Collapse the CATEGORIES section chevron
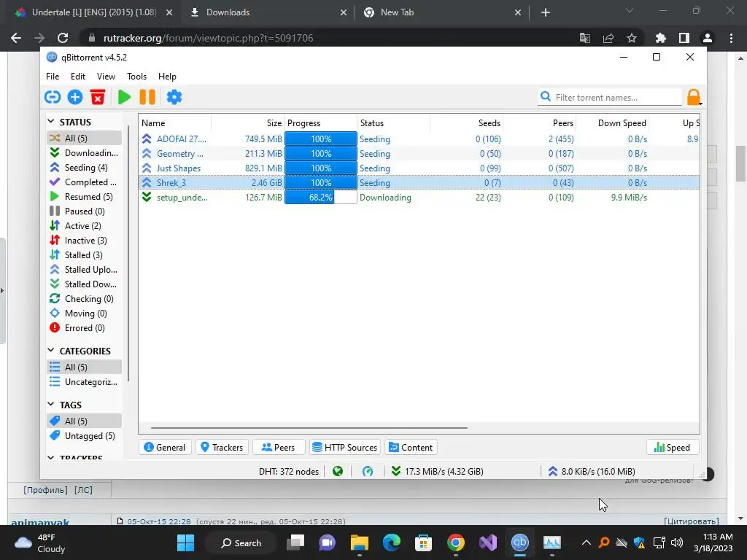Viewport: 747px width, 560px height. [51, 351]
